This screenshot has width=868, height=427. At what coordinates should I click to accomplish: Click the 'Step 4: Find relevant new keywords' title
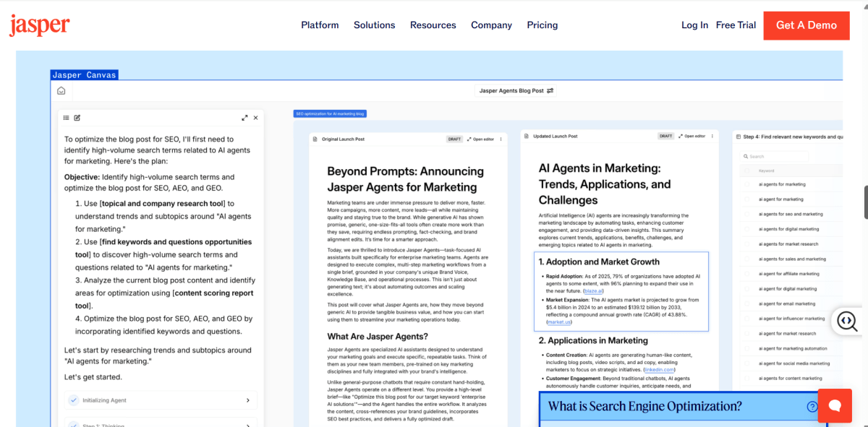pos(793,137)
